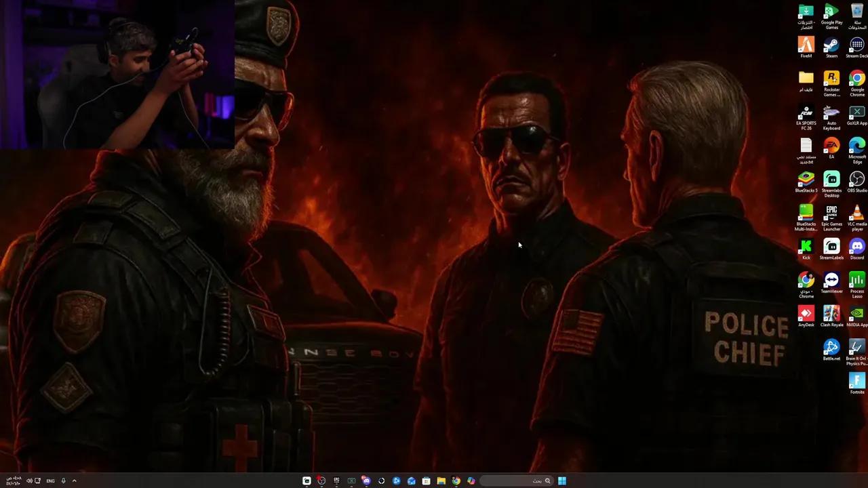868x488 pixels.
Task: Select the Steam desktop shortcut
Action: tap(831, 47)
